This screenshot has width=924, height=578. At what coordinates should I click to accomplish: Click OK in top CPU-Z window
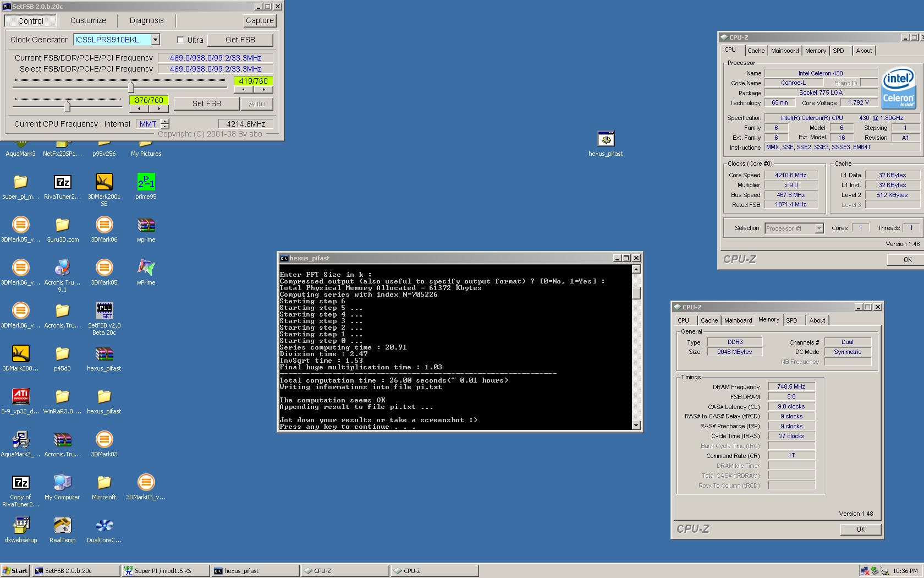(x=908, y=260)
